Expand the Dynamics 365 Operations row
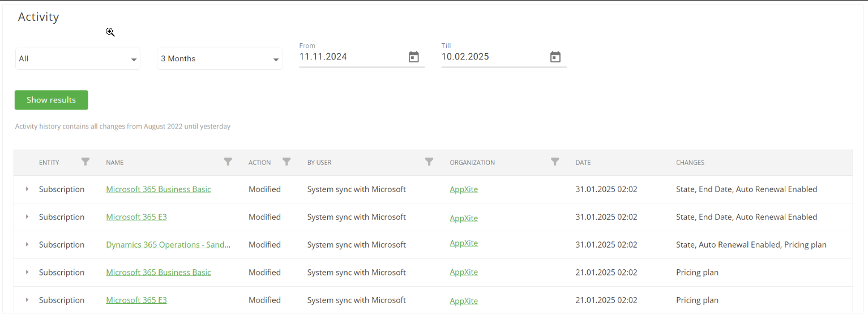Viewport: 868px width, 314px height. 27,245
